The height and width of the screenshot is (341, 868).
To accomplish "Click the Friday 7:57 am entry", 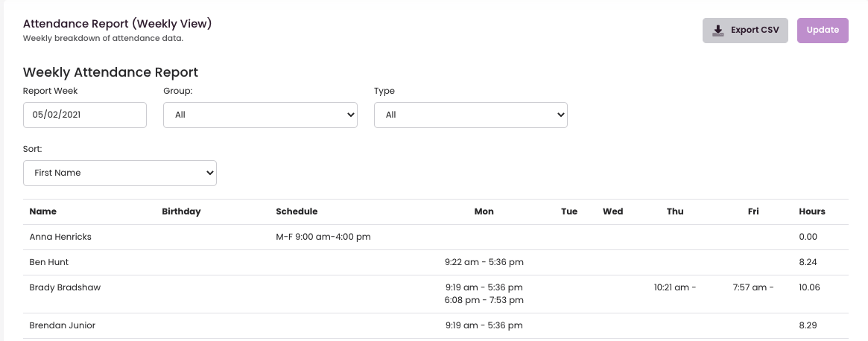I will [x=753, y=288].
